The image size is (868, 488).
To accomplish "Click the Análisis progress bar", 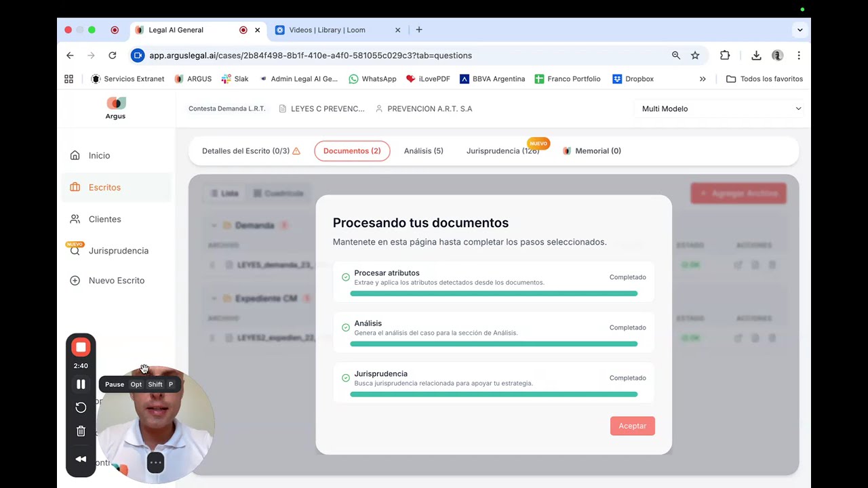I will tap(494, 344).
